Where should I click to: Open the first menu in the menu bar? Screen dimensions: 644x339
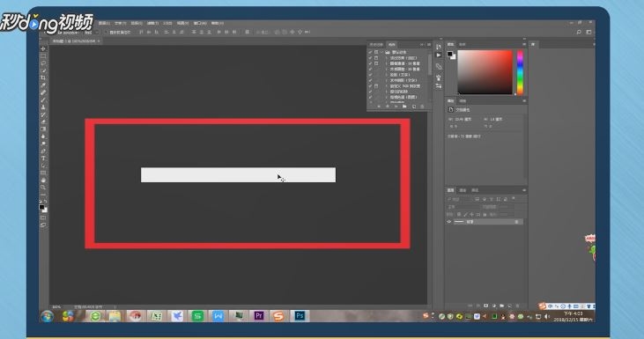point(104,24)
